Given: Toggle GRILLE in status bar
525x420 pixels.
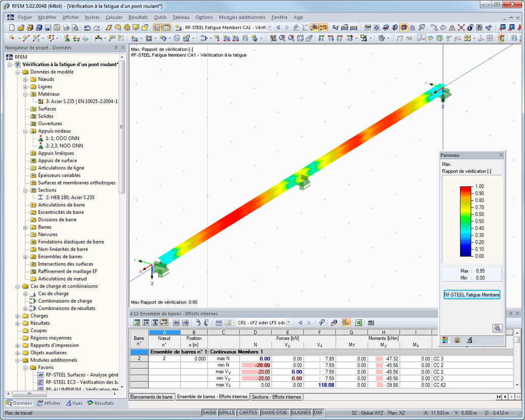Looking at the screenshot, I should click(x=227, y=412).
